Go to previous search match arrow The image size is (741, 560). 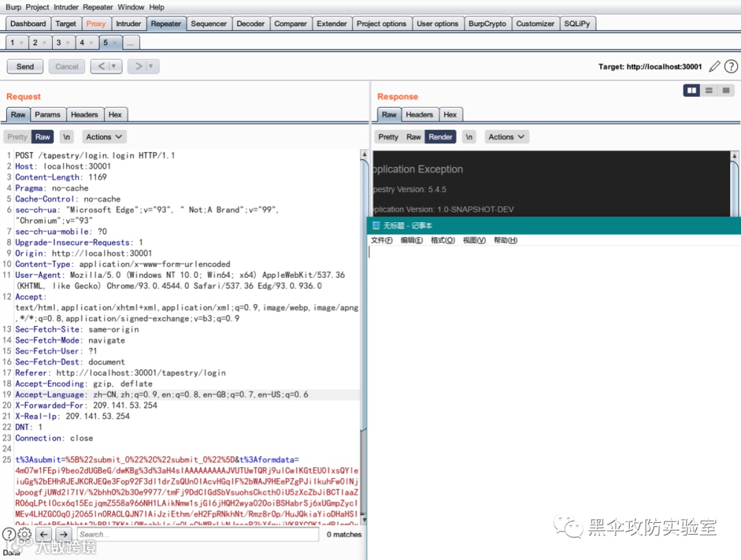coord(43,535)
